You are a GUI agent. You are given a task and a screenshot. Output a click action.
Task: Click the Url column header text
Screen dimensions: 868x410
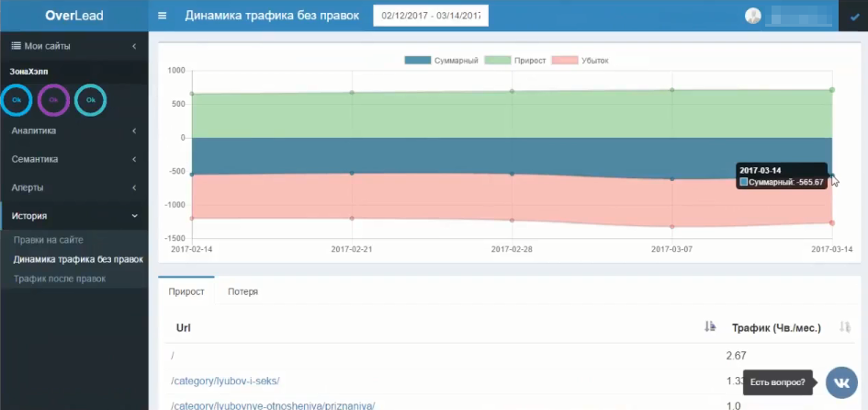pos(183,328)
